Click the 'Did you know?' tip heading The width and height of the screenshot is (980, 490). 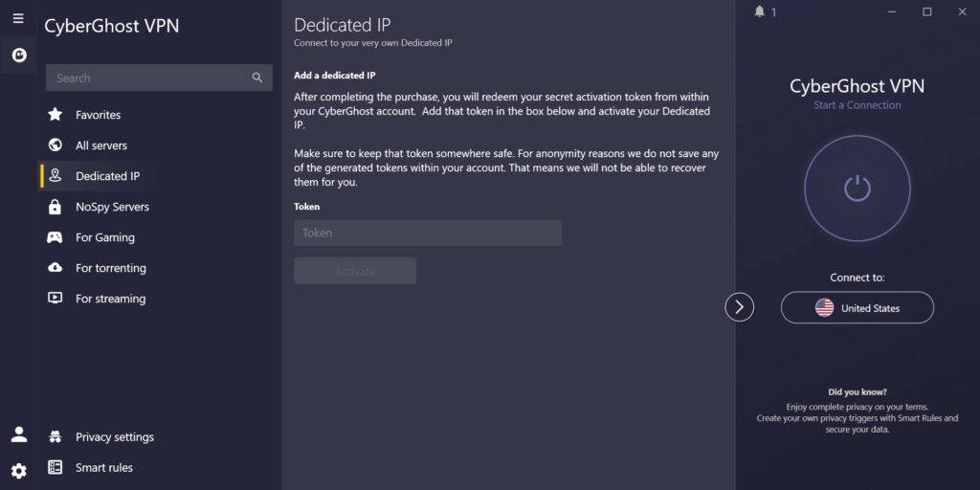pyautogui.click(x=857, y=392)
